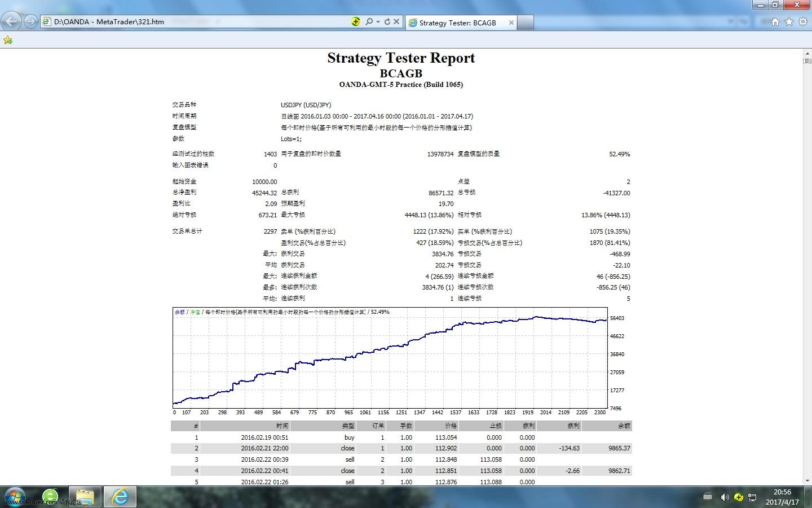The image size is (812, 508).
Task: Click the profit cell -134.63
Action: pos(569,448)
